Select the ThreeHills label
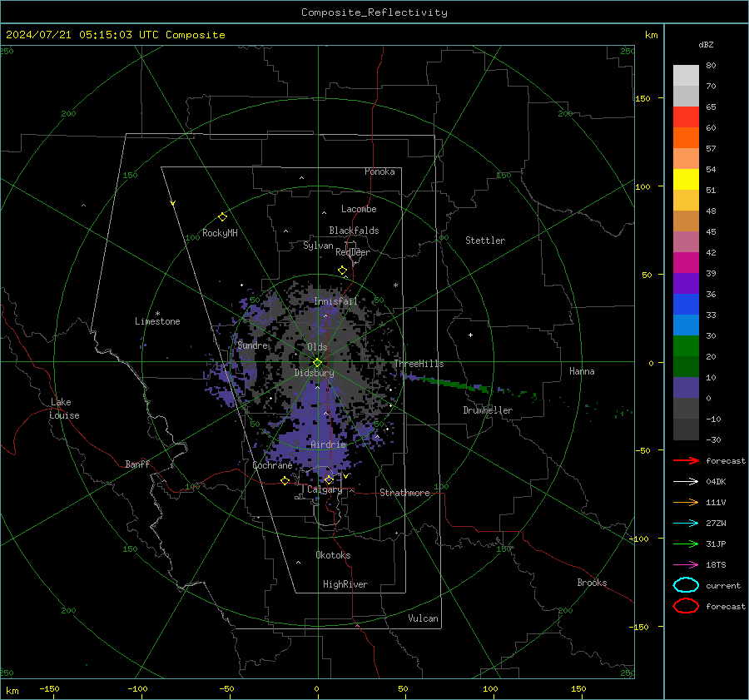Viewport: 749px width, 700px height. [x=419, y=364]
